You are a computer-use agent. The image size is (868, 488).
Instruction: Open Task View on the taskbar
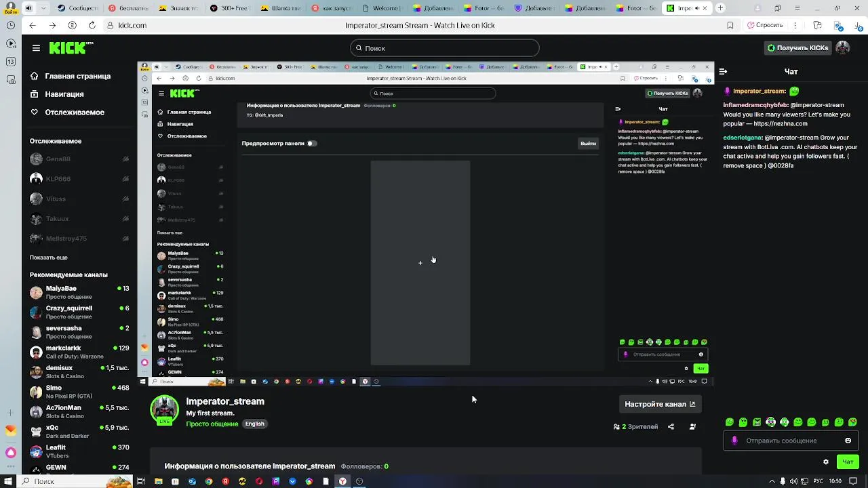coord(141,481)
